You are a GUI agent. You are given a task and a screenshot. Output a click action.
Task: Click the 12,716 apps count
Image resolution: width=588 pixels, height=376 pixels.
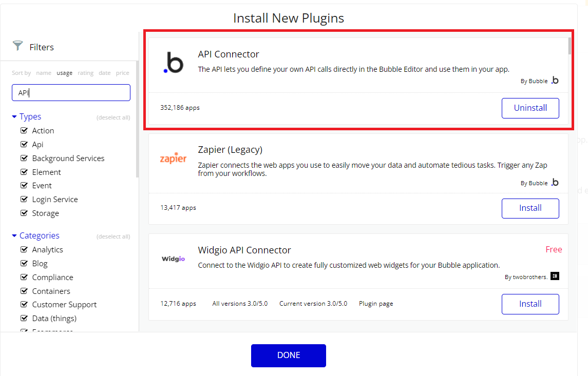(178, 304)
